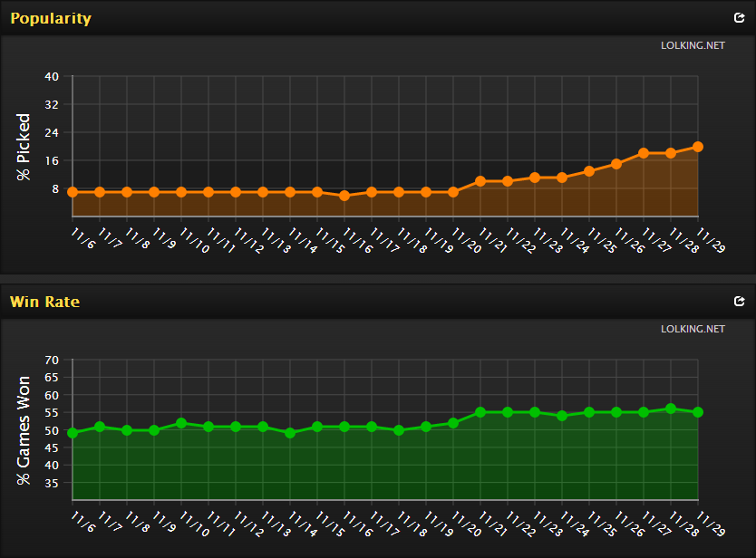Click the 11/15 date label under Win Rate chart
This screenshot has height=558, width=756.
[x=330, y=524]
